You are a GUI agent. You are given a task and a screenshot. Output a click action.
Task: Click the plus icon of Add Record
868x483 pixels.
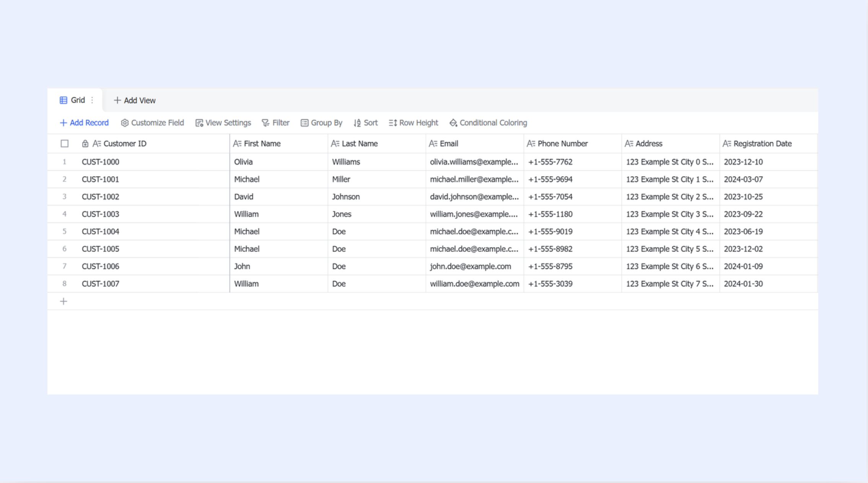[63, 123]
